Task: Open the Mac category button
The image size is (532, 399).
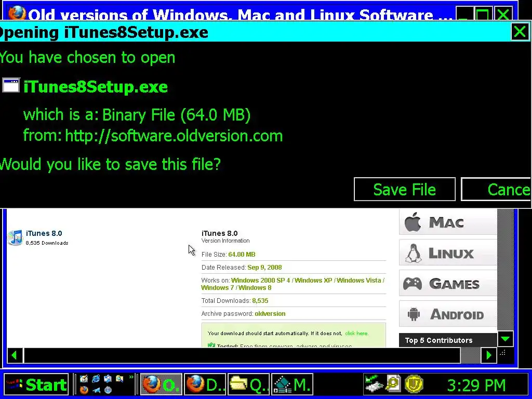Action: 448,222
